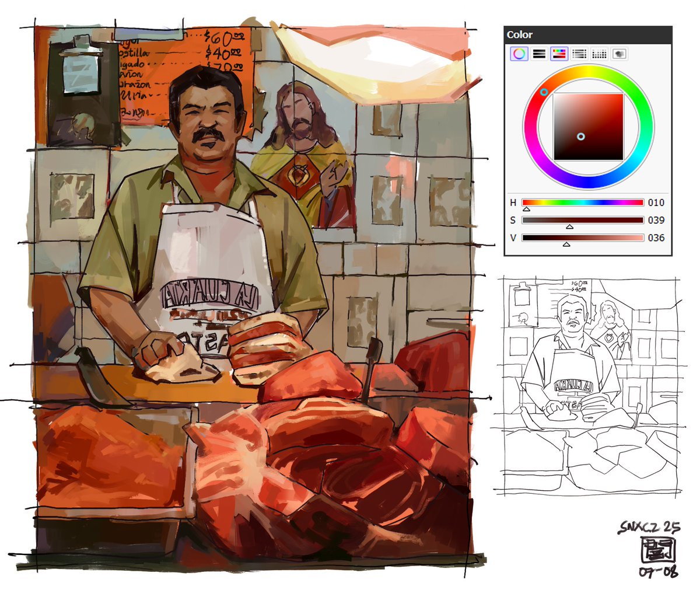Select the highlighted HSV sliders icon
This screenshot has height=590, width=700.
[x=559, y=54]
